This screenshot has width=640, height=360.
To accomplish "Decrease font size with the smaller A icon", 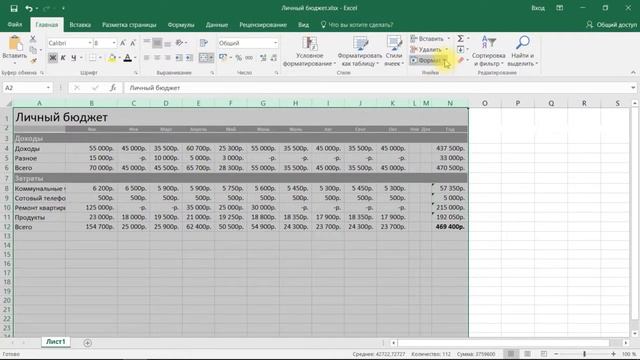I will point(133,43).
